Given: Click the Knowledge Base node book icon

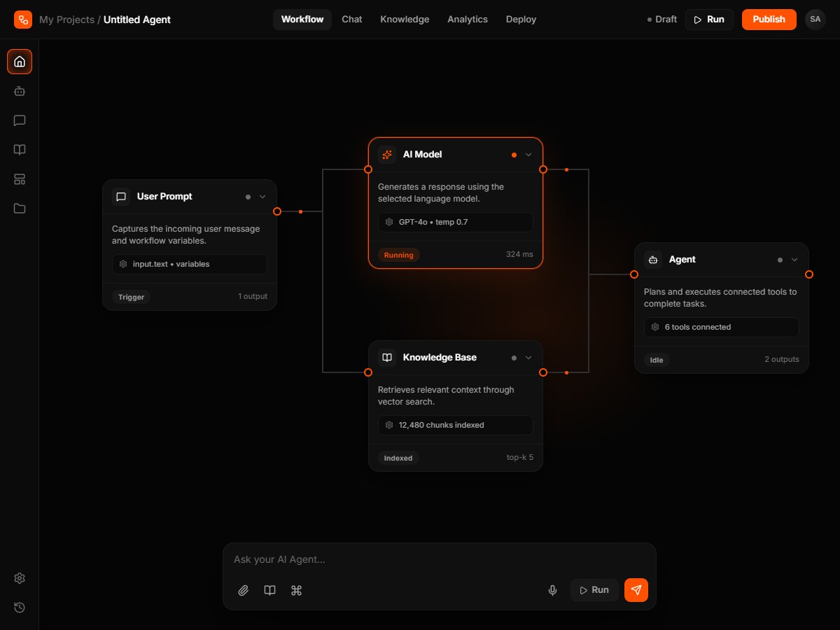Looking at the screenshot, I should pyautogui.click(x=387, y=358).
